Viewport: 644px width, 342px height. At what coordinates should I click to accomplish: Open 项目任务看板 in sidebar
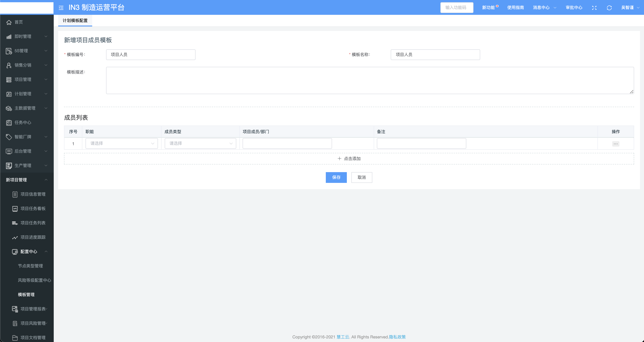click(33, 209)
